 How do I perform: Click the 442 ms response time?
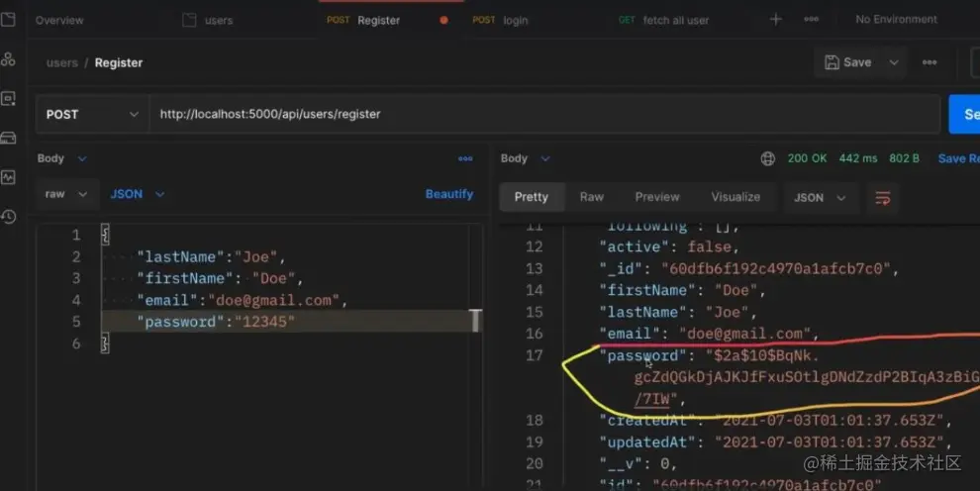coord(857,158)
